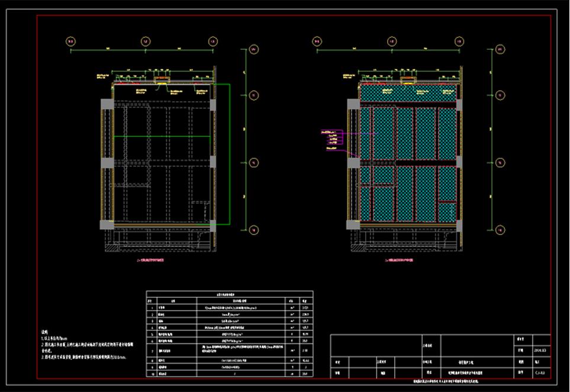Click the top-right axis bubble above left drawing

pos(212,41)
